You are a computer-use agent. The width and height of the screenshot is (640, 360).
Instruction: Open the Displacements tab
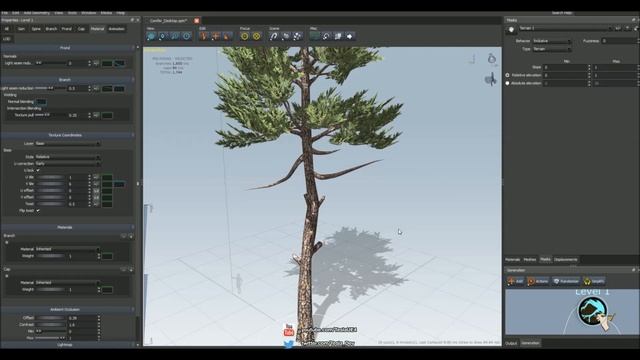pyautogui.click(x=566, y=260)
